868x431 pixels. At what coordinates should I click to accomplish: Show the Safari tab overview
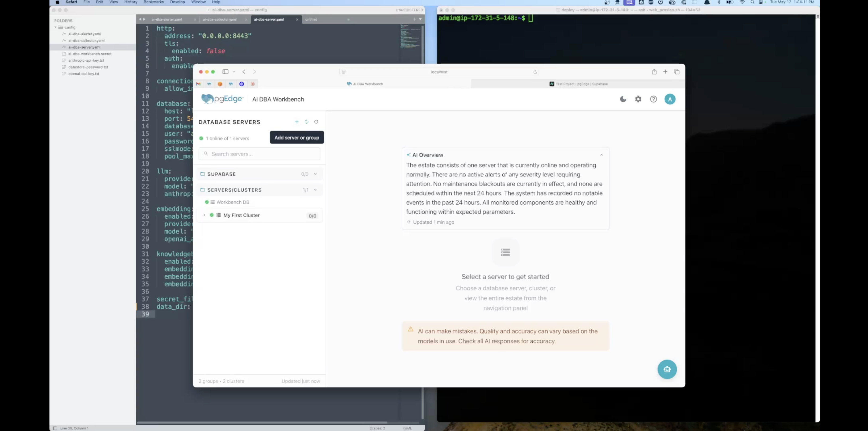pyautogui.click(x=677, y=72)
